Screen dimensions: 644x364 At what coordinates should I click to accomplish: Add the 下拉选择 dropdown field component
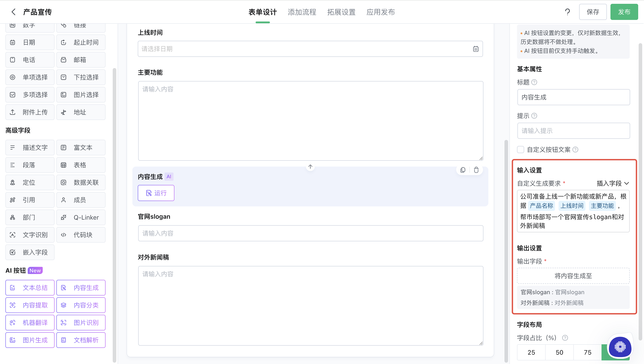(81, 77)
